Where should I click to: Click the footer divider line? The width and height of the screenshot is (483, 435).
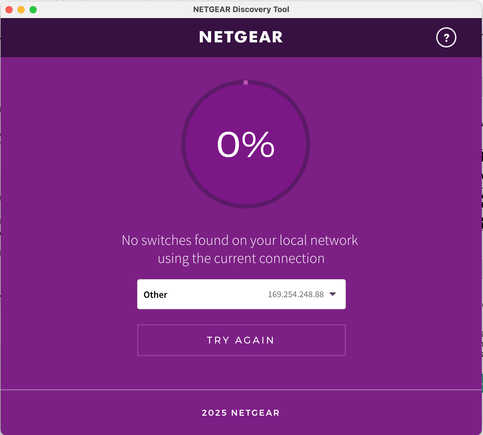click(x=241, y=389)
